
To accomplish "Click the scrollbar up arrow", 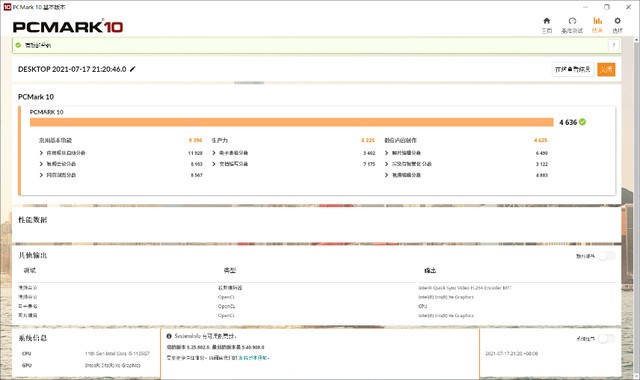I will [x=636, y=40].
